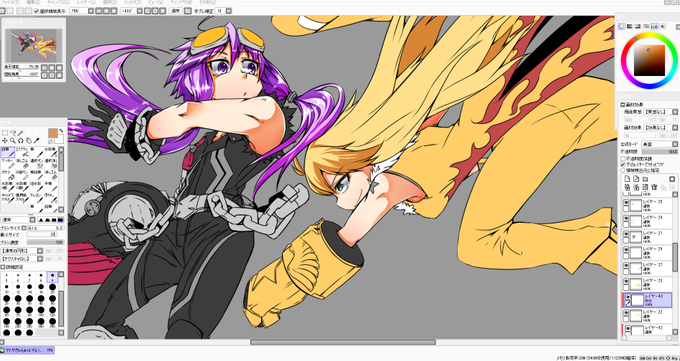Select the lasso selection tool
This screenshot has width=680, height=361.
[x=13, y=133]
